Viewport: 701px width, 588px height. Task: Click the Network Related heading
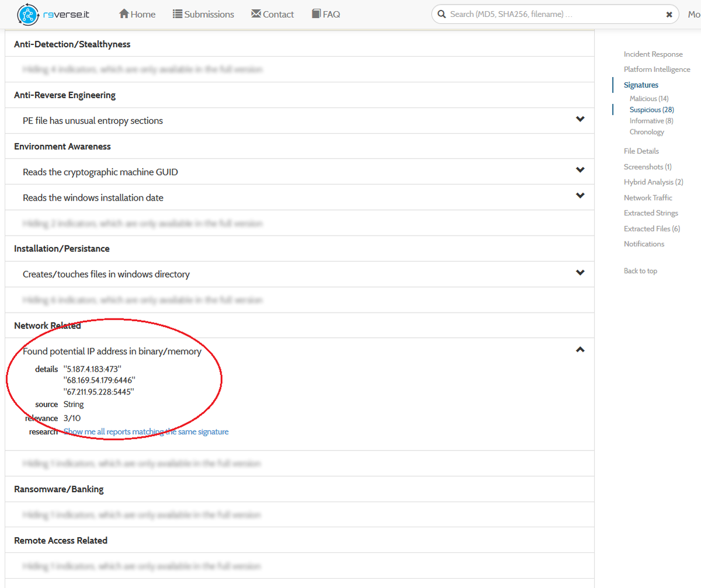47,326
